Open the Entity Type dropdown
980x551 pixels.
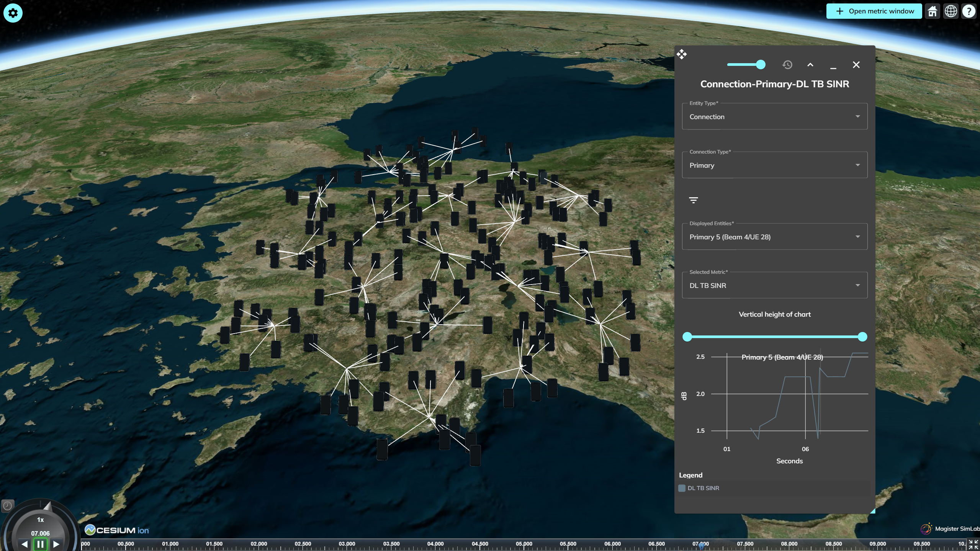point(774,116)
